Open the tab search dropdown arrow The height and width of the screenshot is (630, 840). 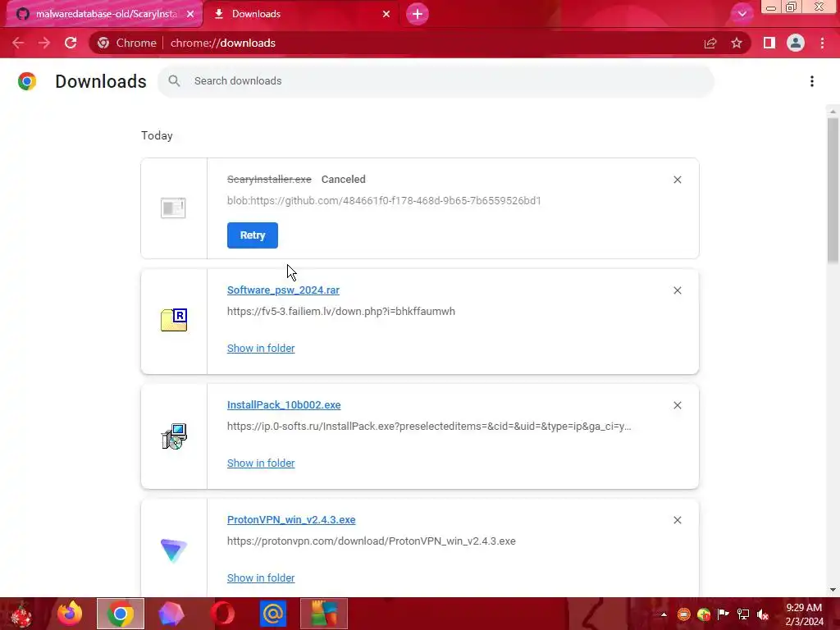[x=742, y=14]
